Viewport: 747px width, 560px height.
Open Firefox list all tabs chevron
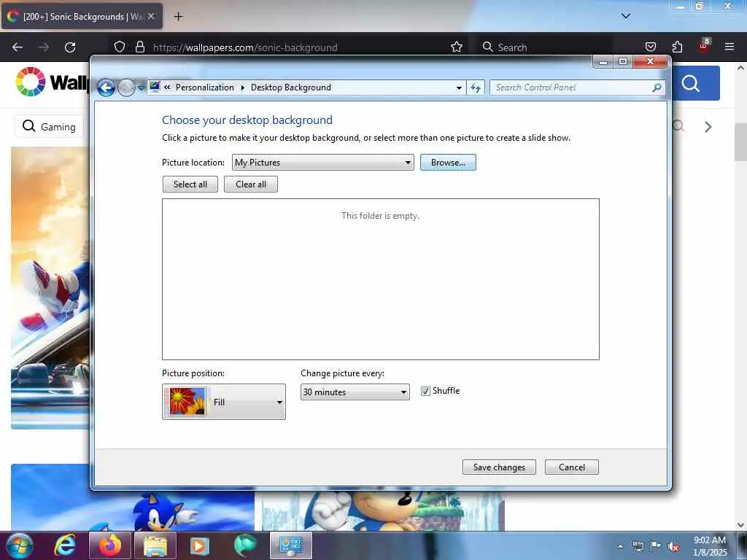click(625, 16)
